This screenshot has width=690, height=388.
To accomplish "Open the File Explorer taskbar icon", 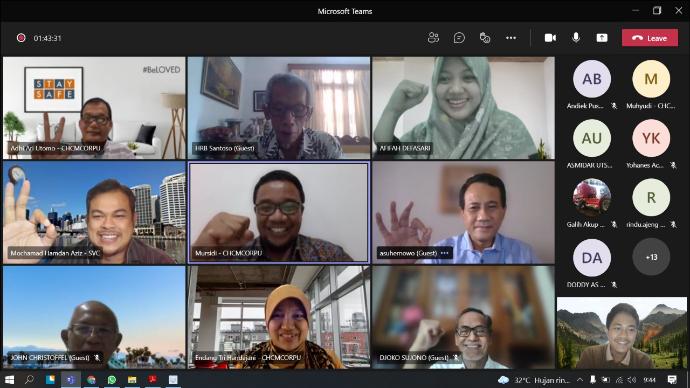I will pos(132,379).
